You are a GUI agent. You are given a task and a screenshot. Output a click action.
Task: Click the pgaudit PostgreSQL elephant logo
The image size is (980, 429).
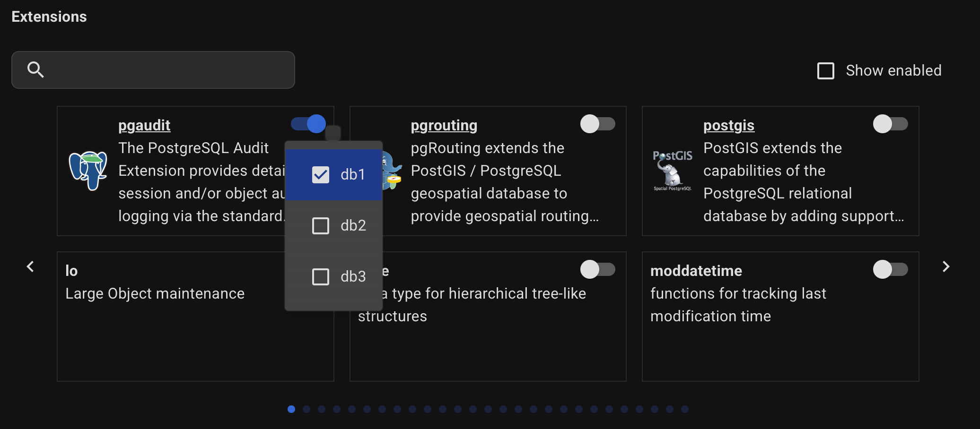pyautogui.click(x=88, y=170)
